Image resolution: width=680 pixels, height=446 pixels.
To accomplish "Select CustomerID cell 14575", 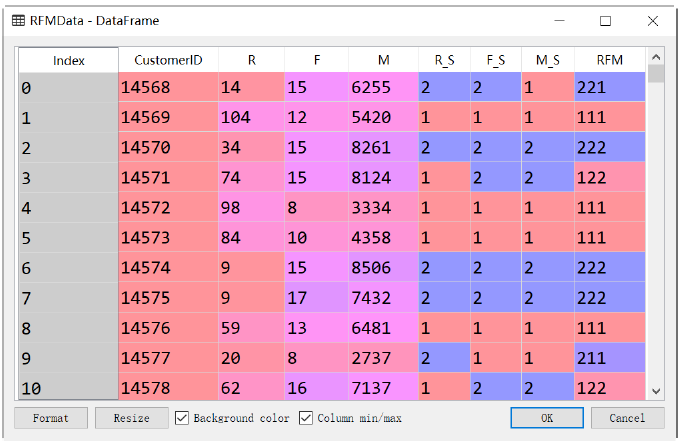I will coord(168,298).
